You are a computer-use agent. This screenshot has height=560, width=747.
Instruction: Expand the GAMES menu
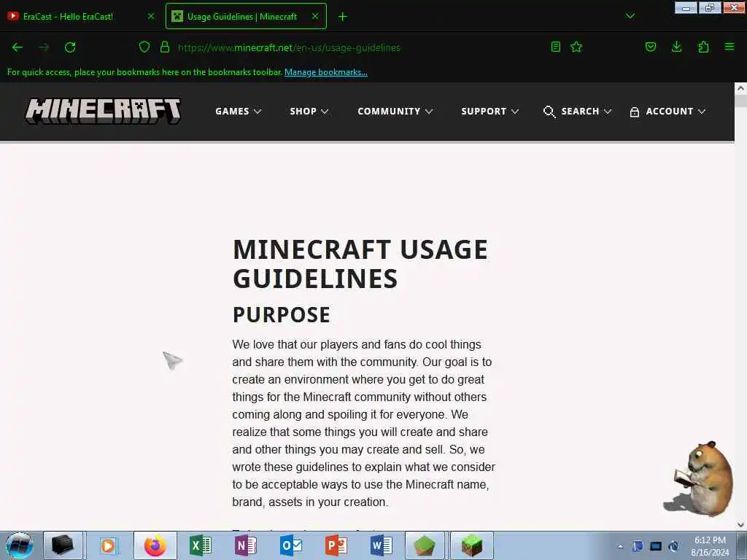point(239,112)
